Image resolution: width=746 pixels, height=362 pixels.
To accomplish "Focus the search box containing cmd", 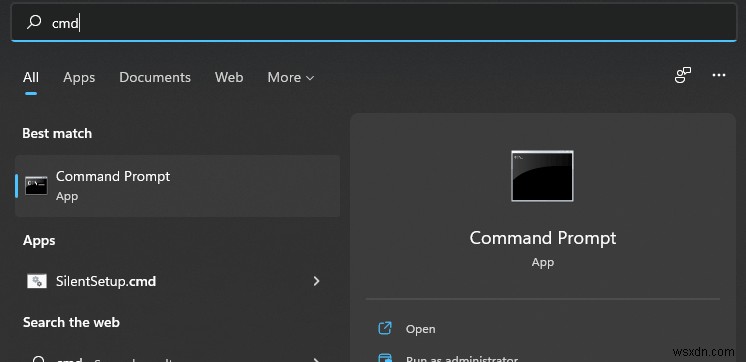I will 374,22.
